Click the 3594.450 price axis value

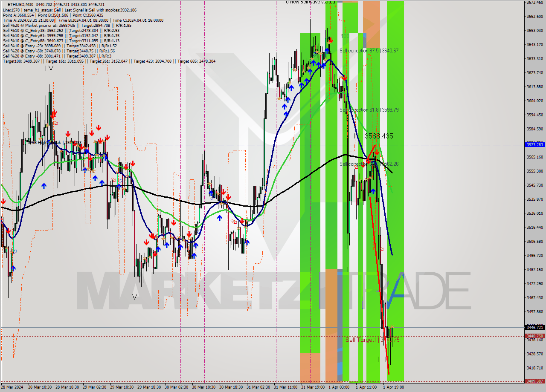pos(534,115)
